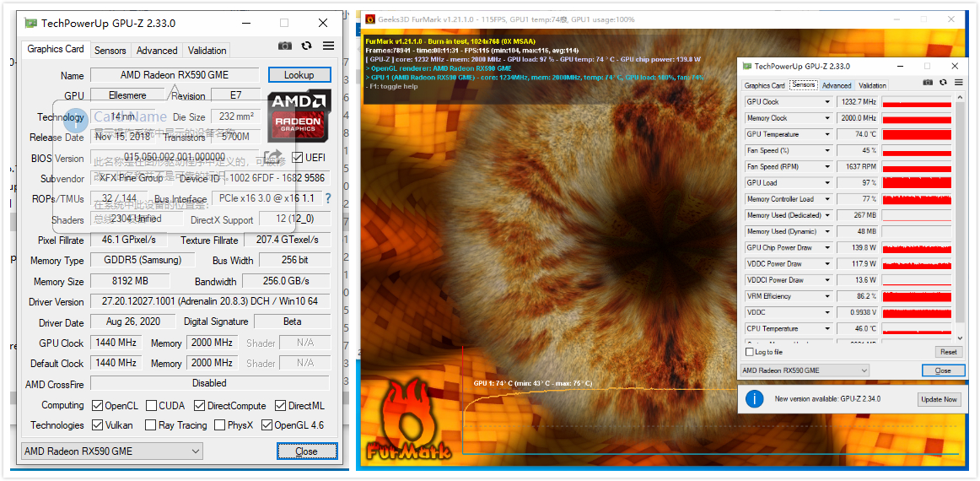Viewport: 980px width, 481px height.
Task: Toggle the UEFI checkbox
Action: tap(298, 158)
